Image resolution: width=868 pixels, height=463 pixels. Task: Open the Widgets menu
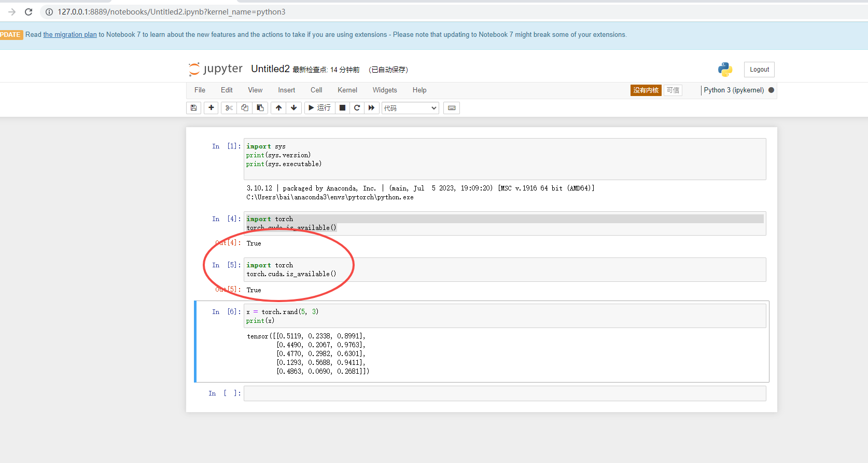385,90
